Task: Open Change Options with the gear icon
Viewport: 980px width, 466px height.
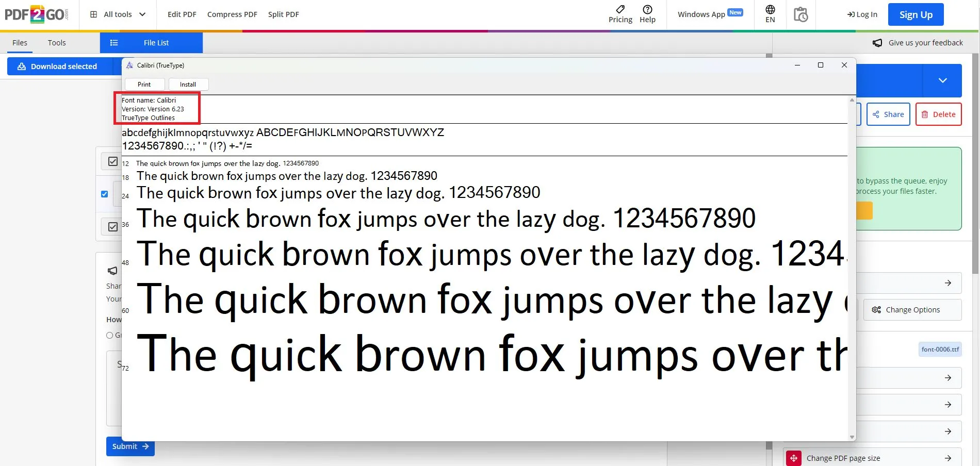Action: pos(877,309)
